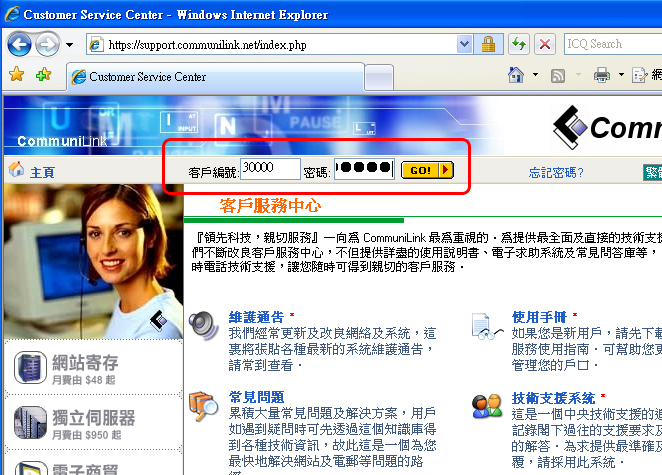This screenshot has height=475, width=662.
Task: Click the RSS feeds icon
Action: (x=558, y=76)
